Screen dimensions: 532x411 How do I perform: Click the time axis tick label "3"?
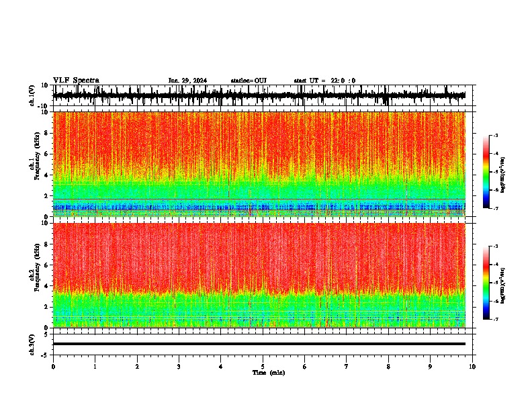[x=179, y=367]
